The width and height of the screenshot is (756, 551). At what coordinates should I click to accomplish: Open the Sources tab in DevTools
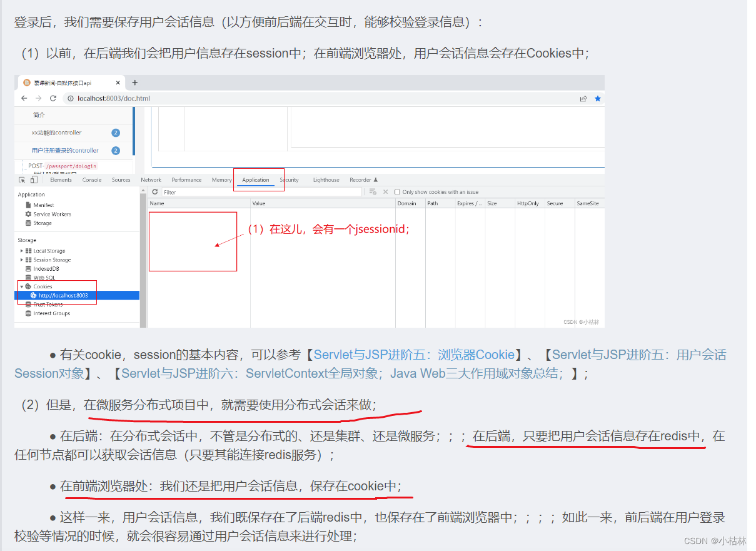(x=121, y=179)
